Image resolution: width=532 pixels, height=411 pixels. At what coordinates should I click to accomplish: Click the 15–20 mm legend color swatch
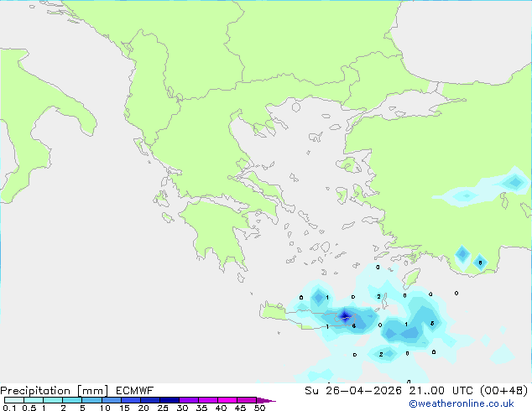tap(130, 400)
